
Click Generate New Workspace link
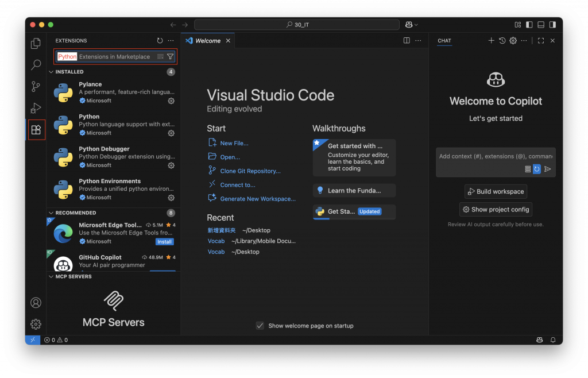pyautogui.click(x=258, y=199)
